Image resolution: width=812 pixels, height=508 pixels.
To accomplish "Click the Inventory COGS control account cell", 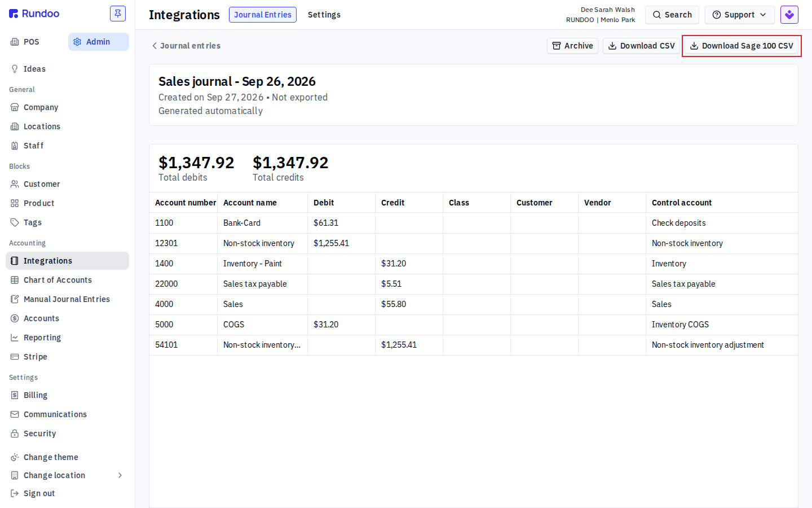I will (x=722, y=325).
